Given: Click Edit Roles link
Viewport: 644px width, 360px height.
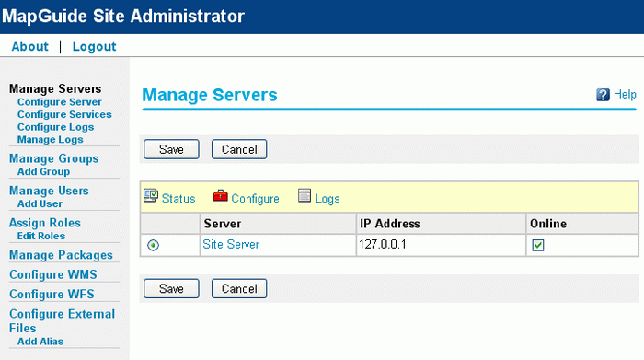Looking at the screenshot, I should (x=41, y=236).
